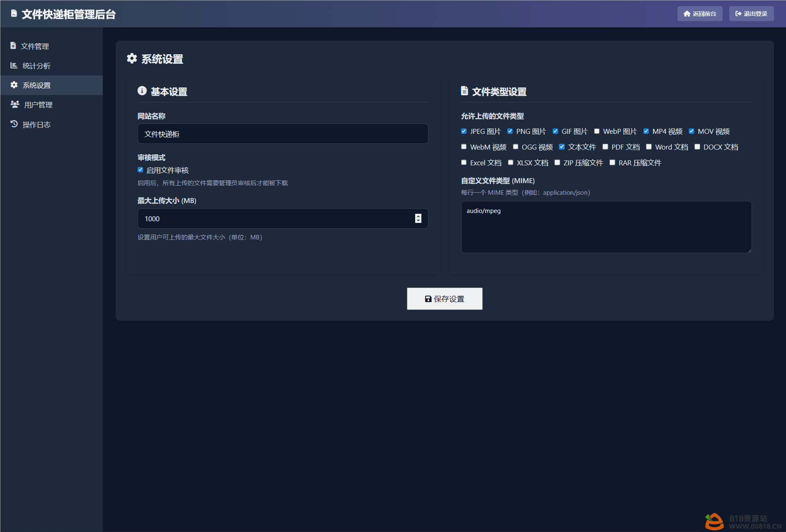Click the floppy disk icon on 保存设置 button
Viewport: 786px width, 532px height.
click(x=427, y=299)
